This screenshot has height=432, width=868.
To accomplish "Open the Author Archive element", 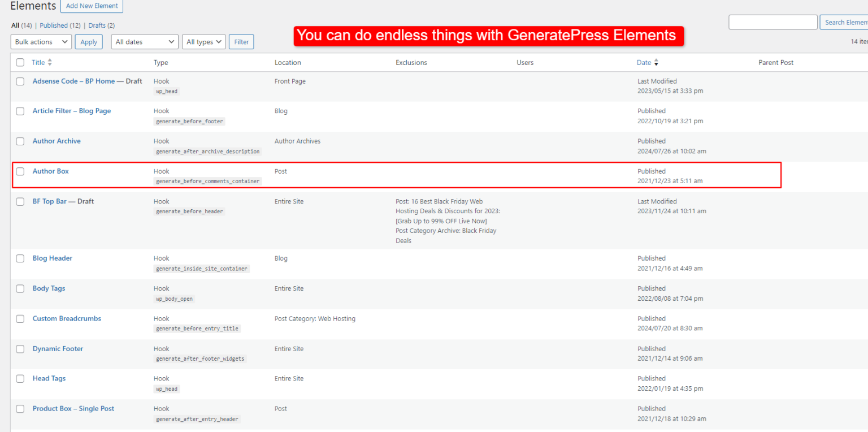I will pyautogui.click(x=57, y=141).
